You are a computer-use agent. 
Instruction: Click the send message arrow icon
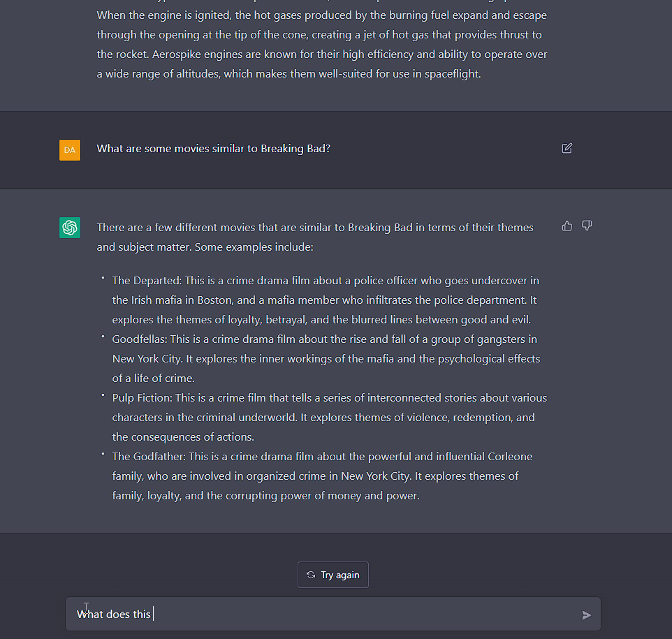586,615
